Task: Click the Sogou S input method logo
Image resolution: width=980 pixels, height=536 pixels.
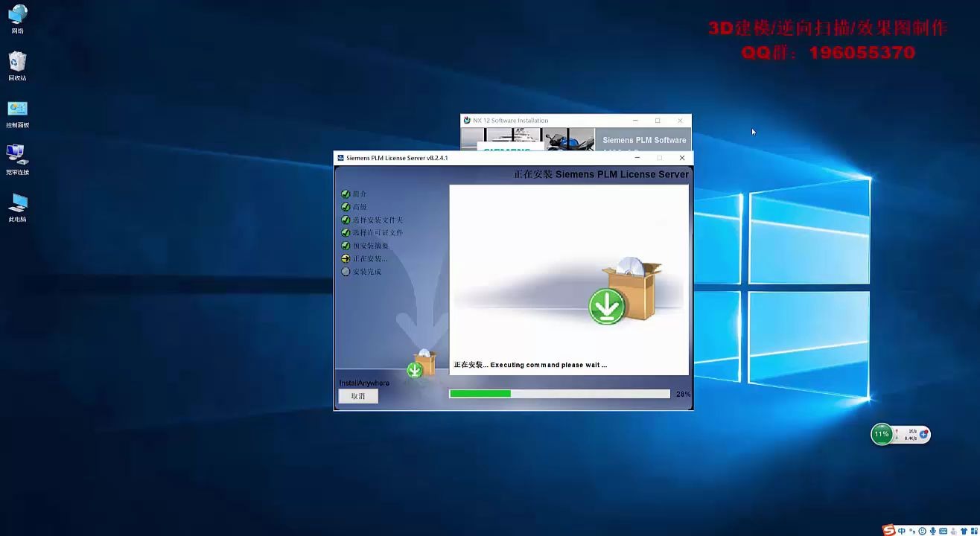Action: tap(889, 530)
